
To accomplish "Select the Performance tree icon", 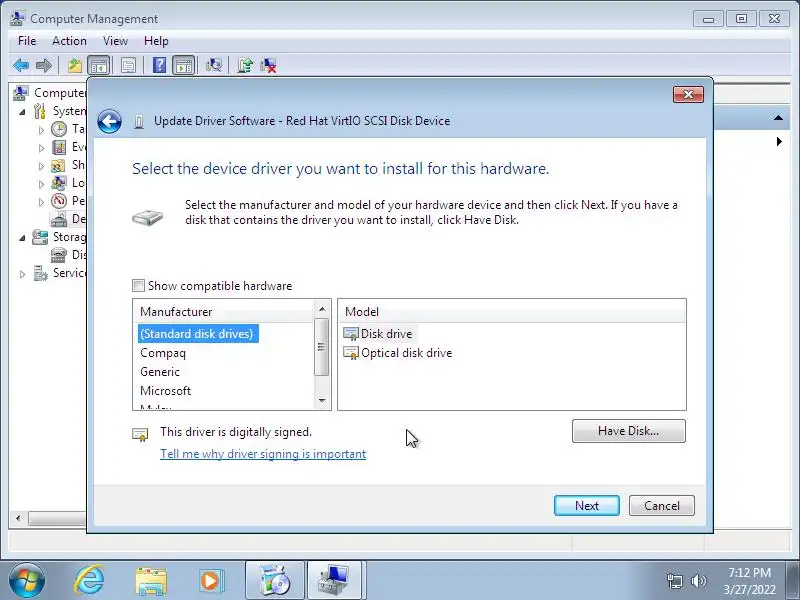I will (59, 201).
